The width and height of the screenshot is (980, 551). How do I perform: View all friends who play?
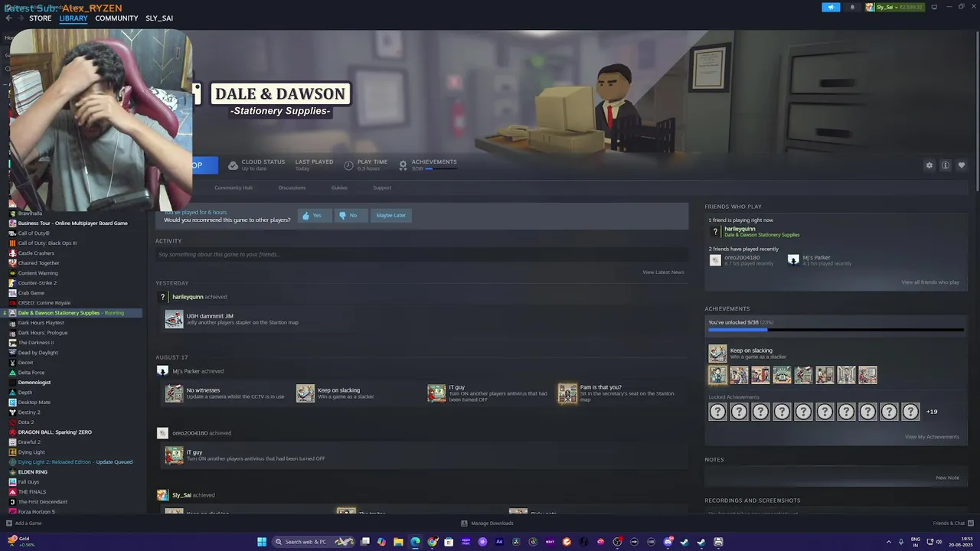click(x=930, y=282)
